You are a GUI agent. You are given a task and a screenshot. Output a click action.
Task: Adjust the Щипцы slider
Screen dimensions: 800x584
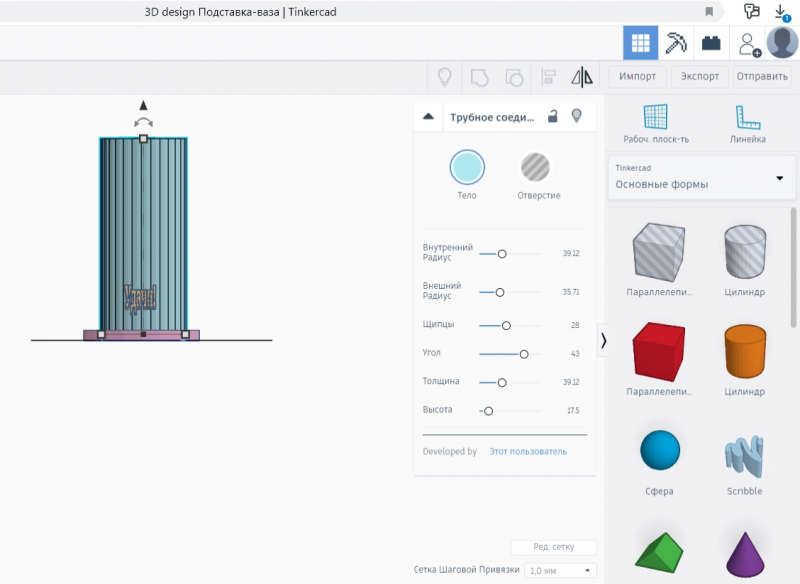coord(506,325)
